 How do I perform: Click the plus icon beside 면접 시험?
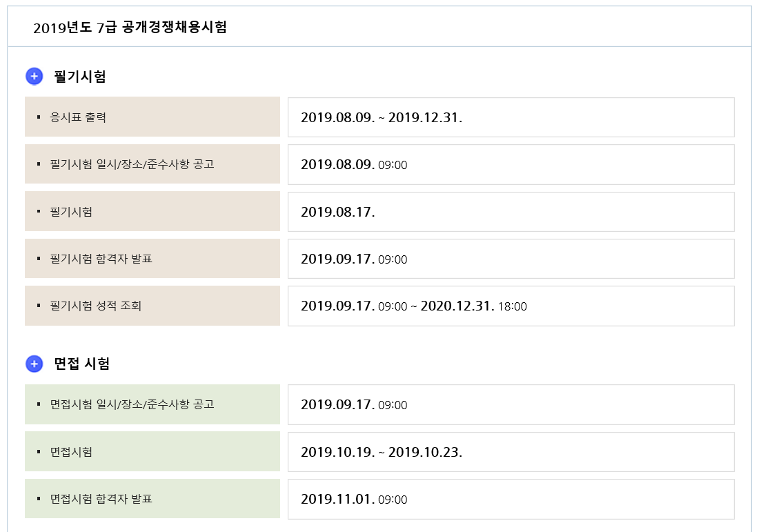coord(34,364)
